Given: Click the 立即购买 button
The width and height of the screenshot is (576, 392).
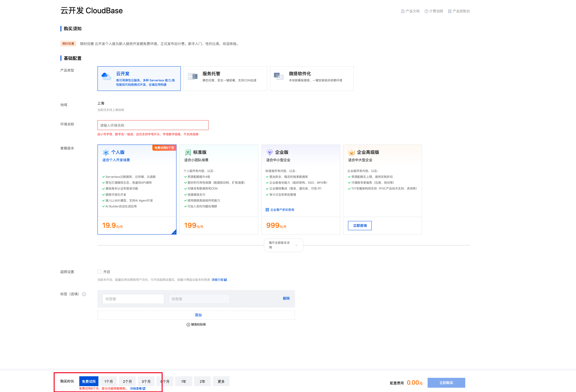Looking at the screenshot, I should coord(446,383).
